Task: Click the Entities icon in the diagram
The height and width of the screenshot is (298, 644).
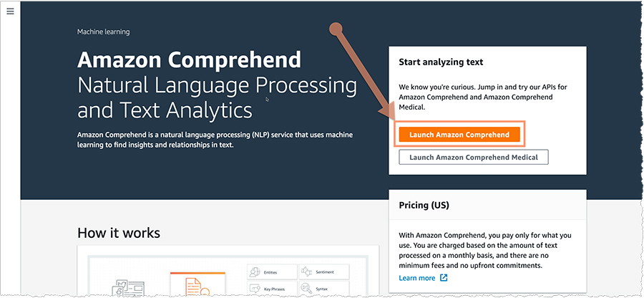Action: click(x=255, y=271)
